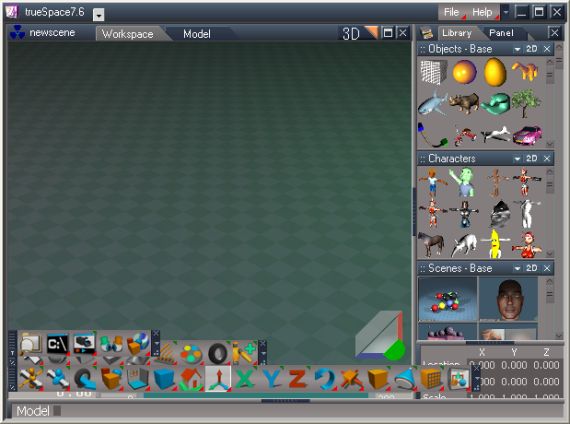The width and height of the screenshot is (570, 424).
Task: Open the File menu
Action: coord(451,12)
